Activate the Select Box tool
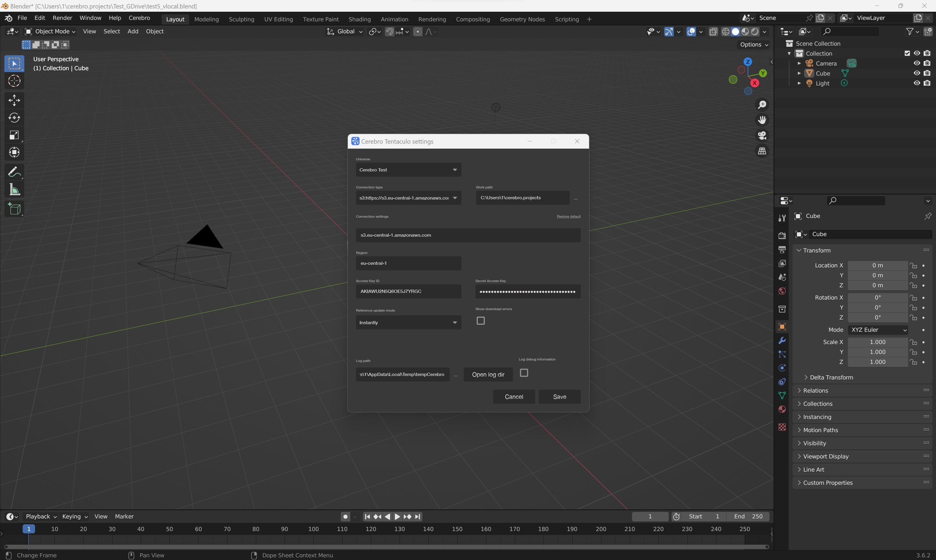 coord(14,63)
